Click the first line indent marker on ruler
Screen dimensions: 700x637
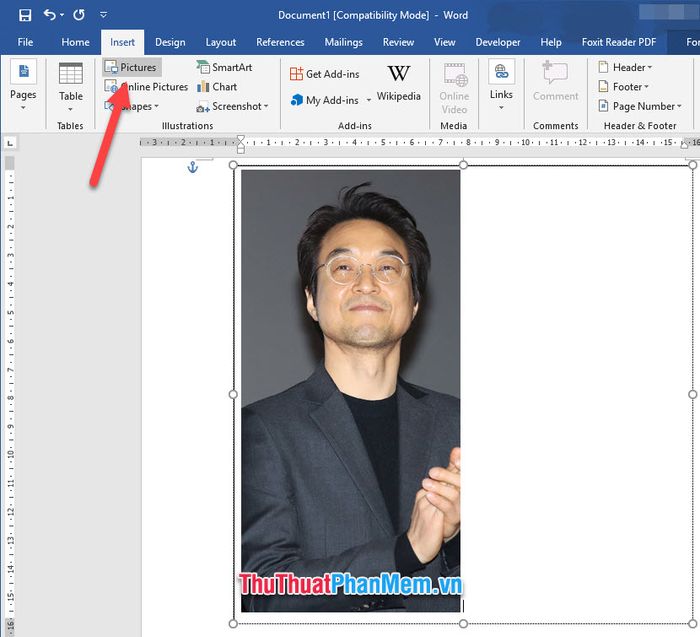point(241,139)
